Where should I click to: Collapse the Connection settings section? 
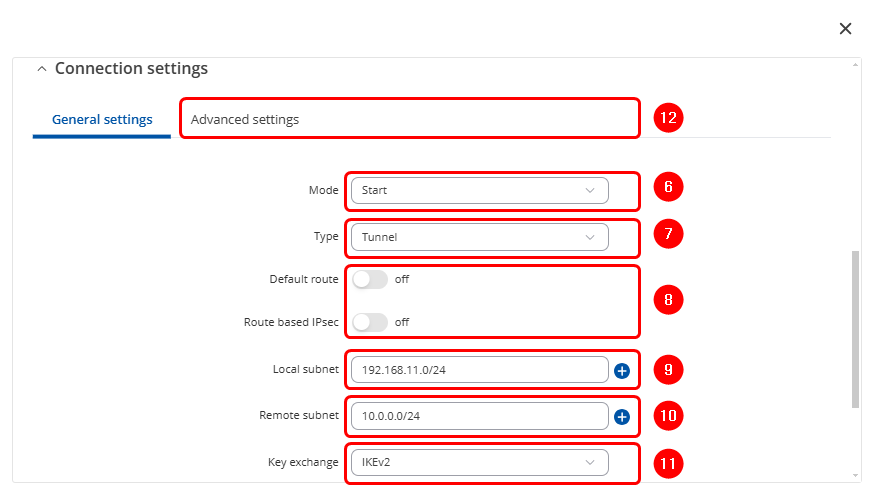(41, 69)
